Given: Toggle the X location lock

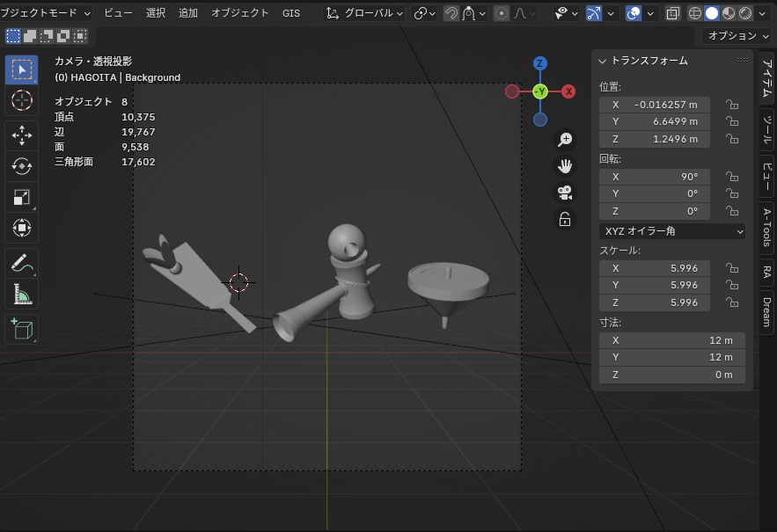Looking at the screenshot, I should 731,105.
